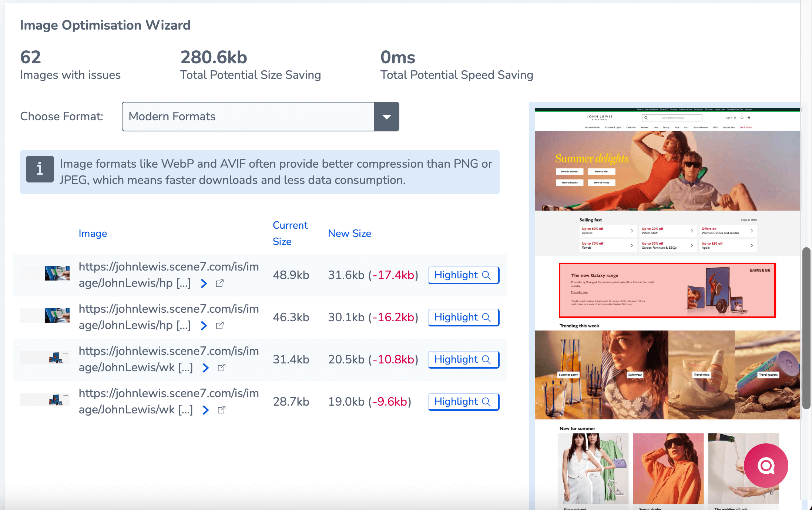Image resolution: width=812 pixels, height=510 pixels.
Task: Click the URL text of the 31.4kb row
Action: (169, 359)
